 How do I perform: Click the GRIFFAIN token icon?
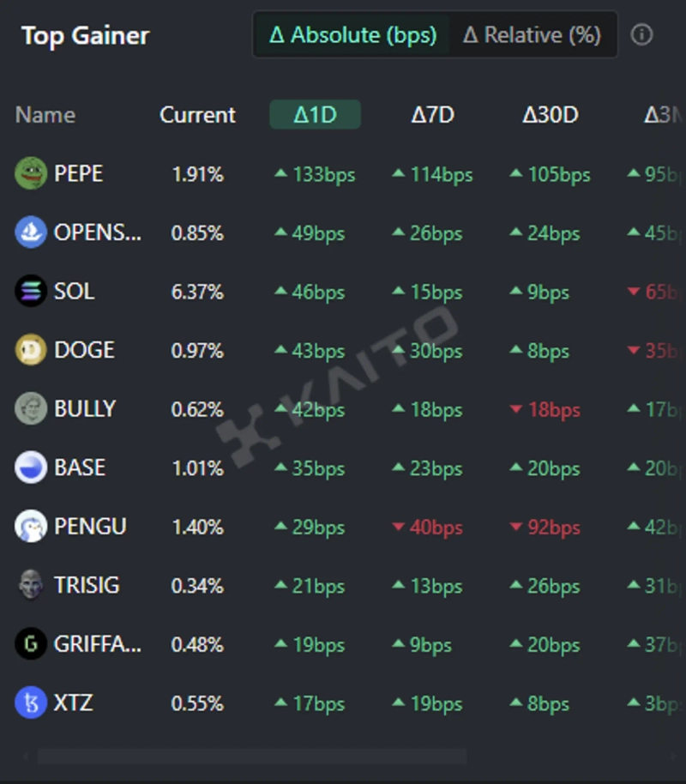point(31,644)
